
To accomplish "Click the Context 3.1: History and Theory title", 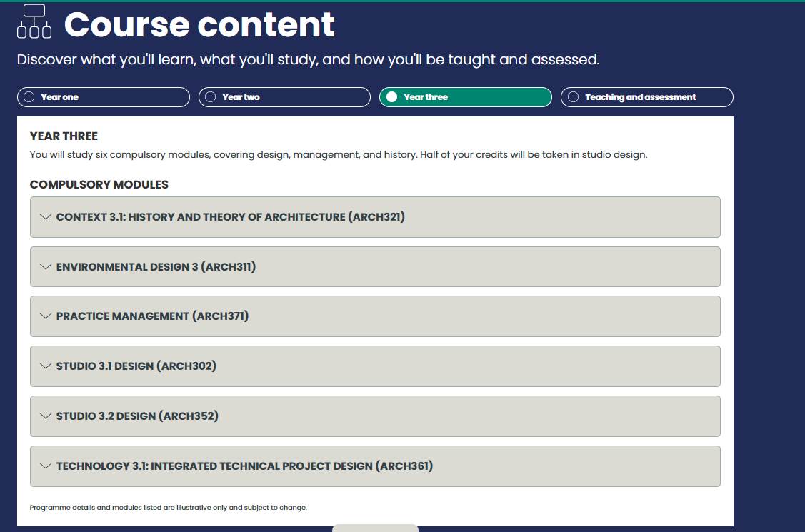I will coord(231,217).
